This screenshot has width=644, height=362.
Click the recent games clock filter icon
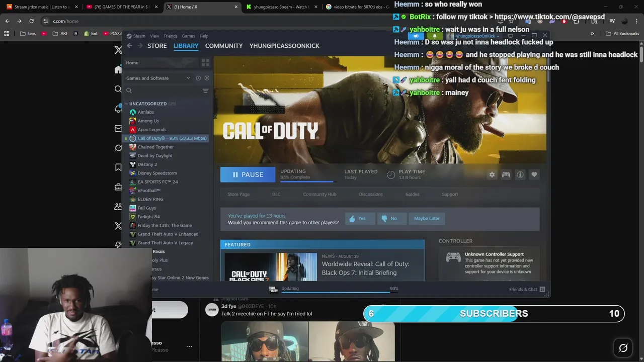[198, 78]
